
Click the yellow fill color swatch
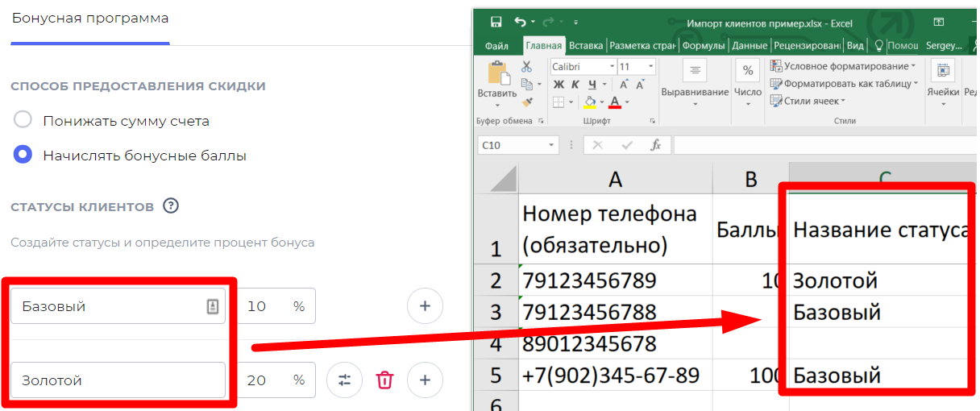click(590, 102)
